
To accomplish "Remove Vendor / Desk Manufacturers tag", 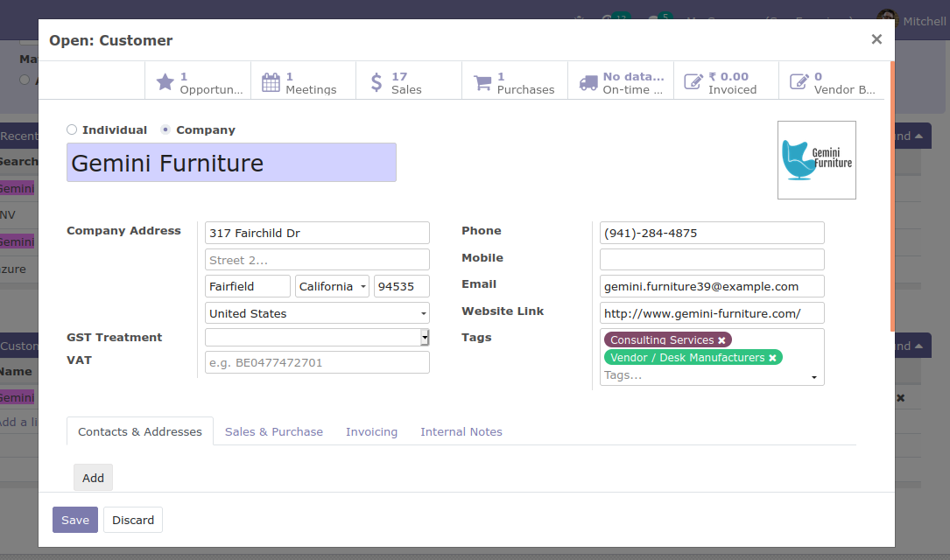I will pyautogui.click(x=772, y=358).
